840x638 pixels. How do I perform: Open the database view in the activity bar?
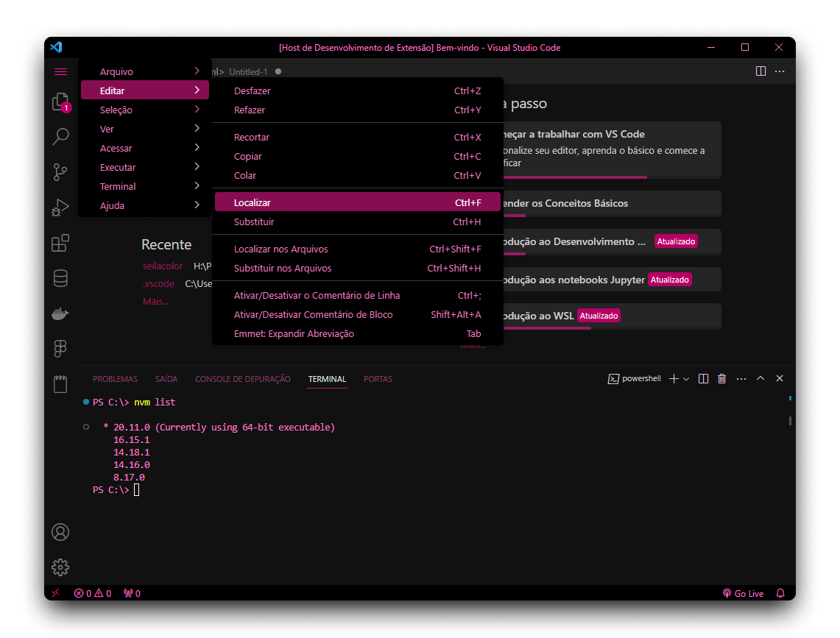tap(60, 278)
